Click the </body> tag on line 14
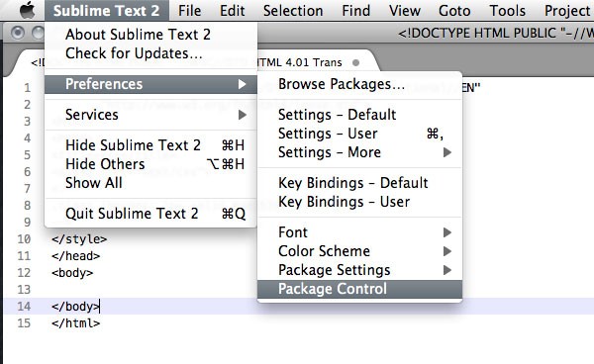 pyautogui.click(x=75, y=306)
